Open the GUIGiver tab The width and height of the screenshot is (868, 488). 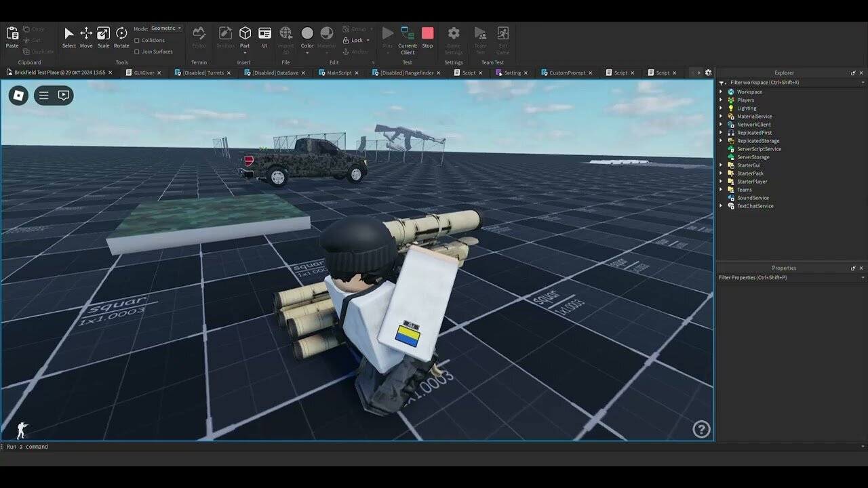[143, 73]
